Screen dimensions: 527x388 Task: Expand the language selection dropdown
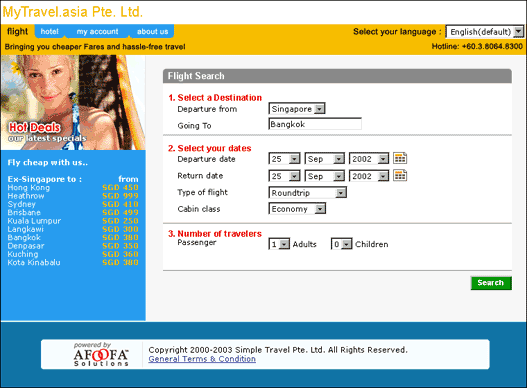tap(484, 32)
